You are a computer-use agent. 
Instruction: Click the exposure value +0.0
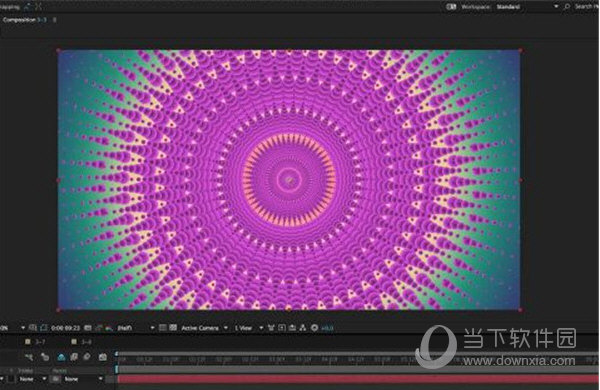click(328, 328)
